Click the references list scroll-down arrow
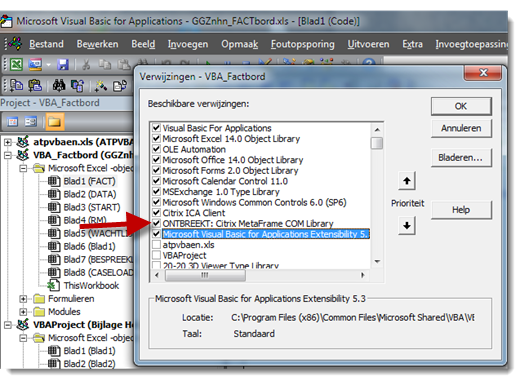The height and width of the screenshot is (381, 520). [x=377, y=261]
